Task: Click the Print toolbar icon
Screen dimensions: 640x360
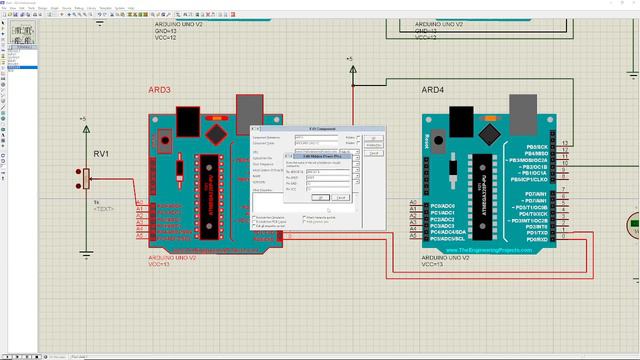Action: pyautogui.click(x=35, y=14)
